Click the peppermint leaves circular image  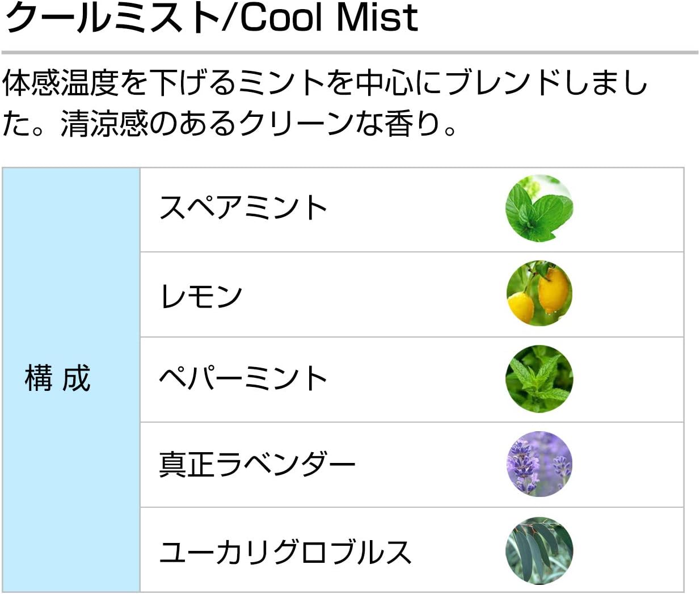click(x=539, y=378)
